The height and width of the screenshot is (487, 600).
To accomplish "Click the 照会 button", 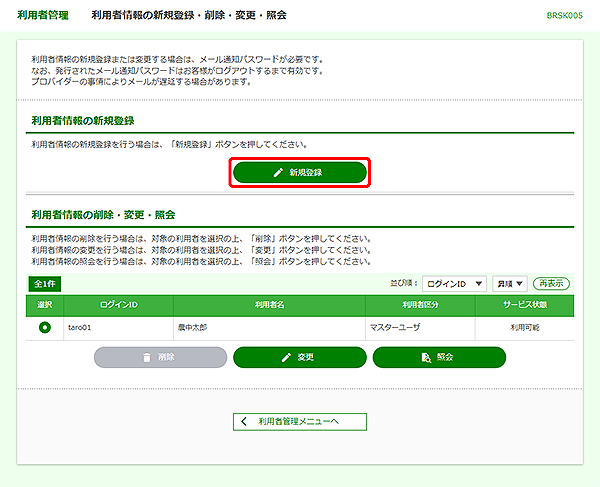I will (x=439, y=357).
